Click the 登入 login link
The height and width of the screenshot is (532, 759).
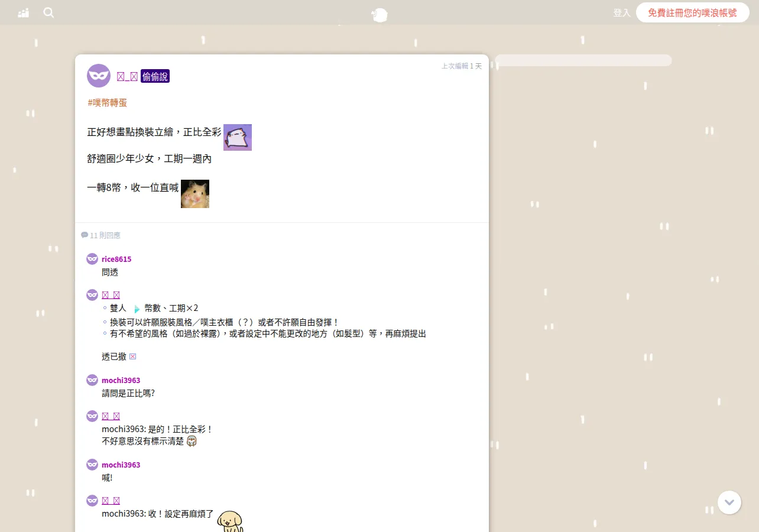pyautogui.click(x=622, y=12)
